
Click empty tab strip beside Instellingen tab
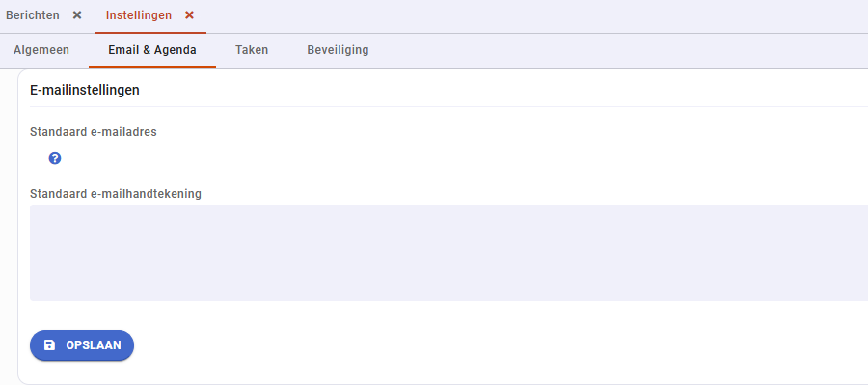531,16
